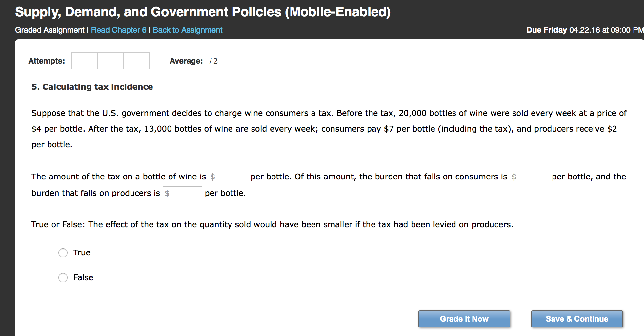Select the False radio button
Screen dimensions: 644x336
pos(63,278)
